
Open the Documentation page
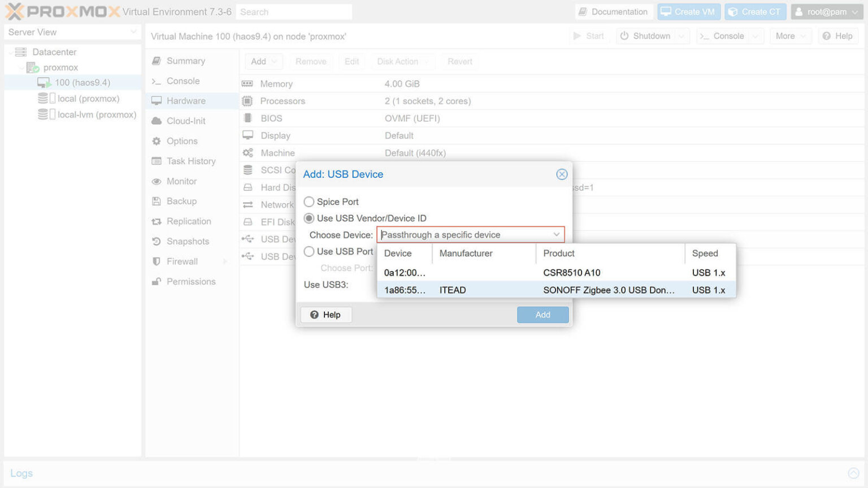tap(614, 11)
